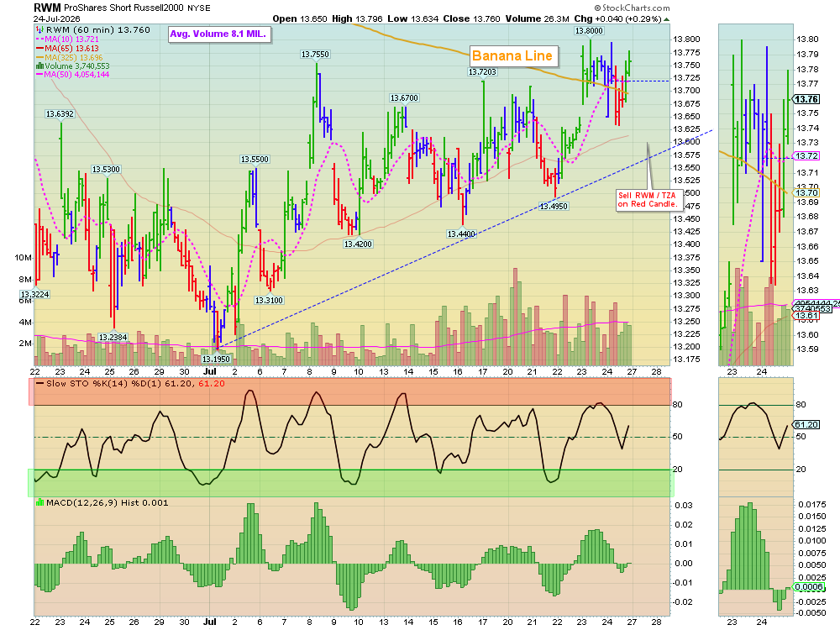This screenshot has width=840, height=630.
Task: Click the black line icon beside Slow STO
Action: pyautogui.click(x=39, y=384)
